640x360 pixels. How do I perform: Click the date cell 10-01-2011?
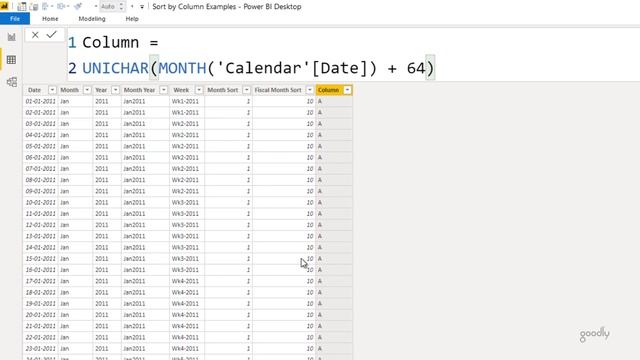(40, 202)
